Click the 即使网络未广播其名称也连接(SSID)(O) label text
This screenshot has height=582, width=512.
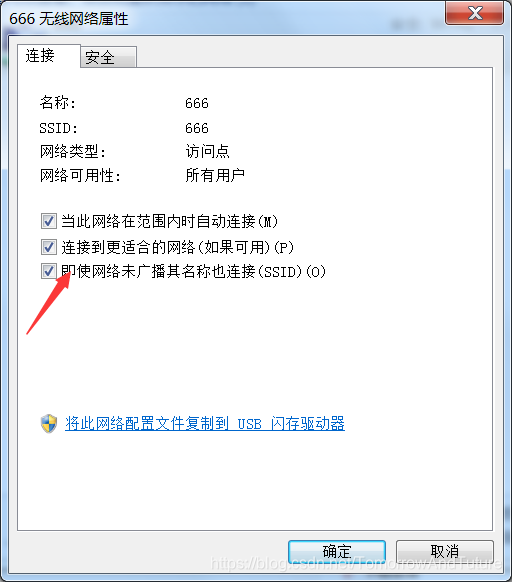coord(193,272)
